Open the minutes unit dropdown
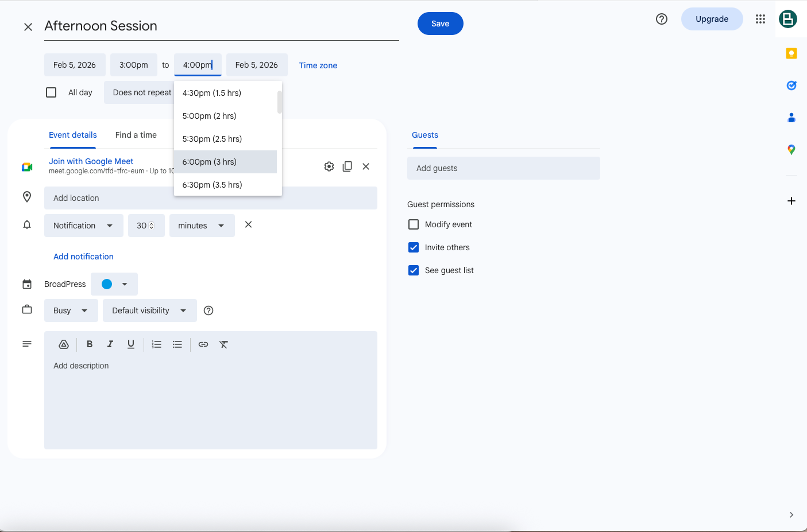 pyautogui.click(x=202, y=226)
